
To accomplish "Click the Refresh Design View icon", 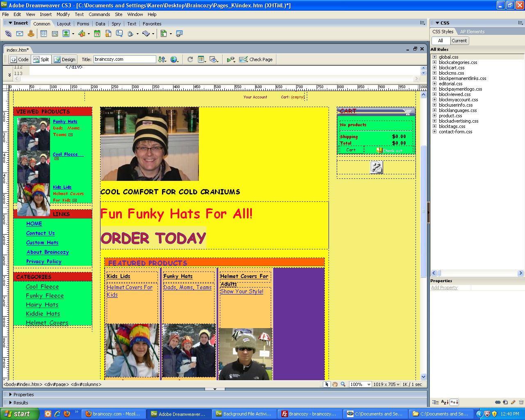I will (190, 59).
